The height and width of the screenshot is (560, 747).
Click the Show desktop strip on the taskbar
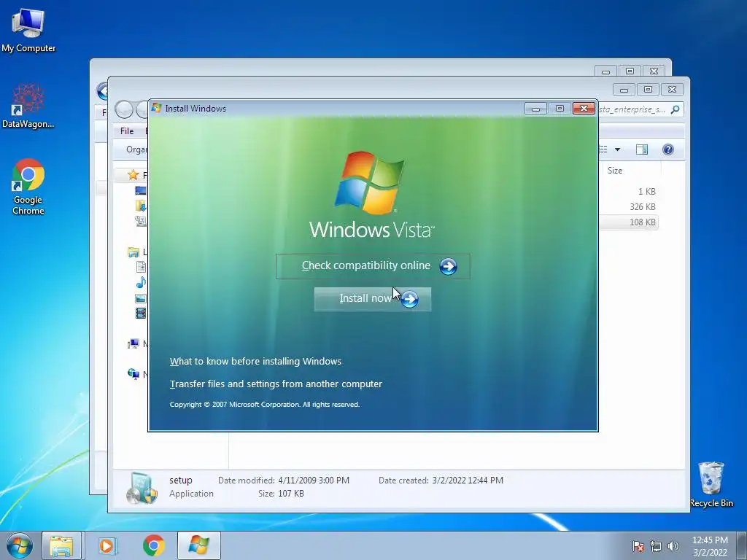[742, 545]
